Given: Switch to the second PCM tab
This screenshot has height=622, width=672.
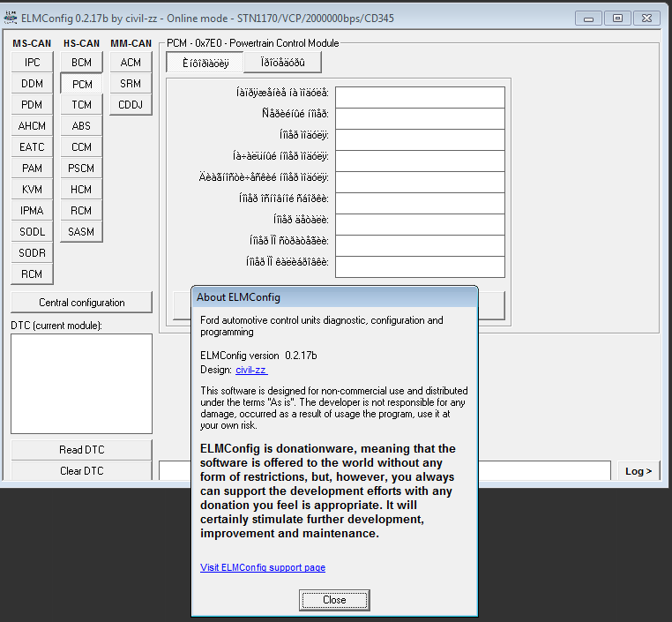Looking at the screenshot, I should pyautogui.click(x=282, y=63).
